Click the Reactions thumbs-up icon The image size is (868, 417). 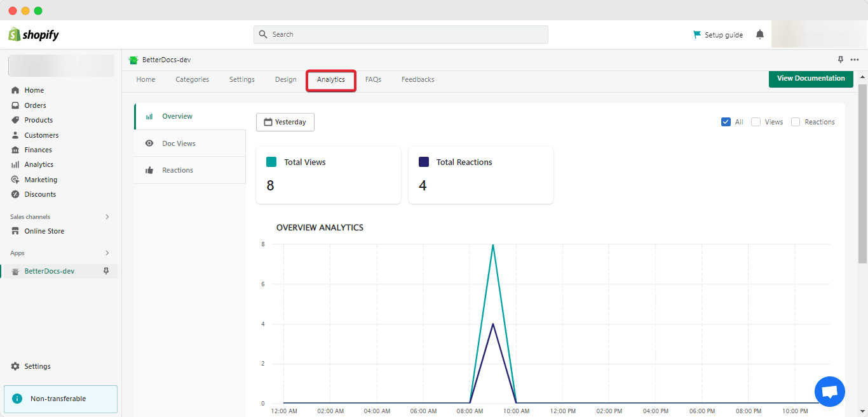pos(149,170)
